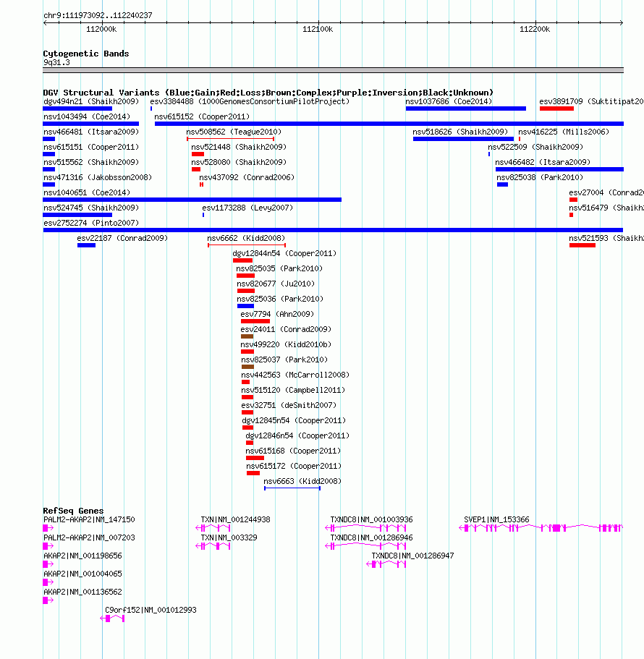Click esv22187 (Conrad2009) blue bar
The height and width of the screenshot is (659, 644).
86,245
